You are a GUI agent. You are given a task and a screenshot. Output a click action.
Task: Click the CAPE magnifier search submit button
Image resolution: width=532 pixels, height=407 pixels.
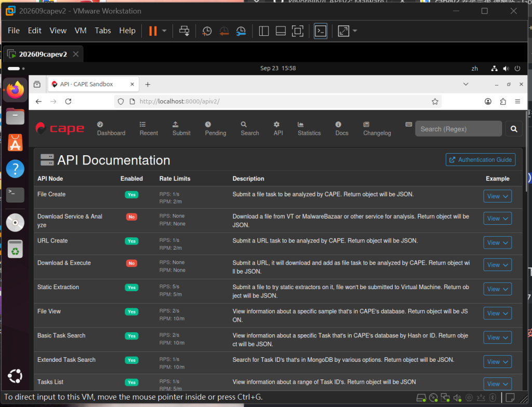pyautogui.click(x=514, y=129)
